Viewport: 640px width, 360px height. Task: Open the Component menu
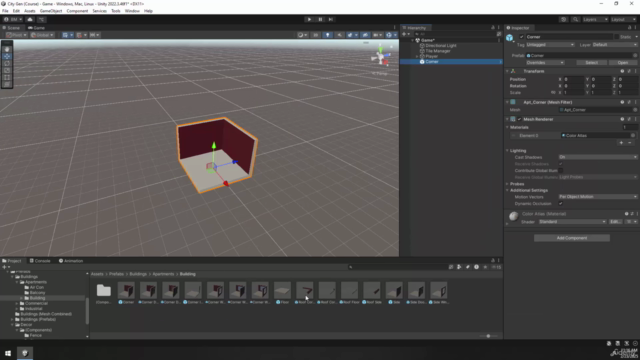tap(77, 11)
